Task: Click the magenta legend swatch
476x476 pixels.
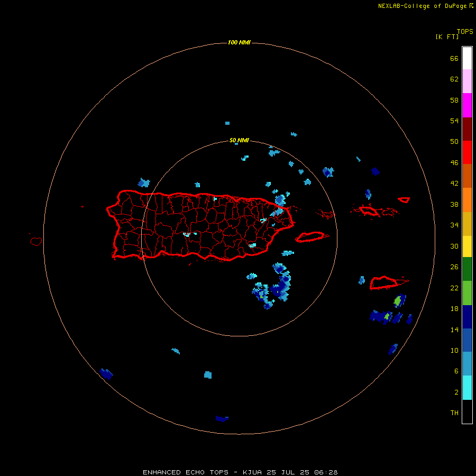Action: point(467,105)
